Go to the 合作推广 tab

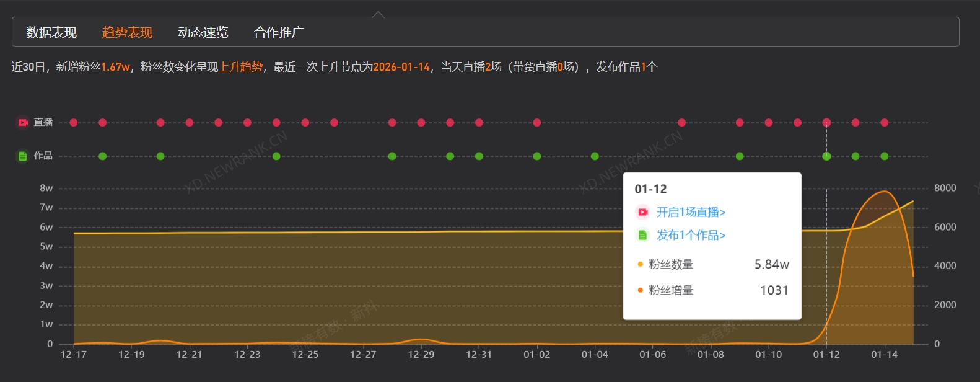click(x=279, y=32)
